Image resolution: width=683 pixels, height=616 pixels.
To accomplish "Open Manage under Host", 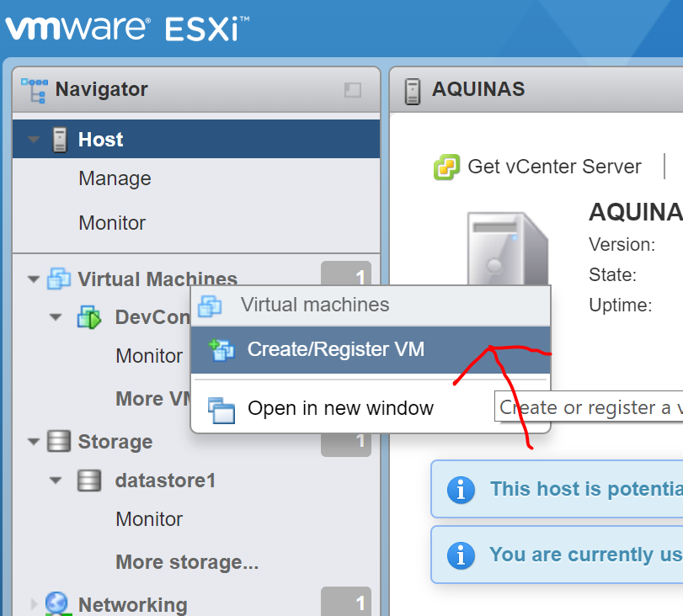I will pyautogui.click(x=115, y=178).
